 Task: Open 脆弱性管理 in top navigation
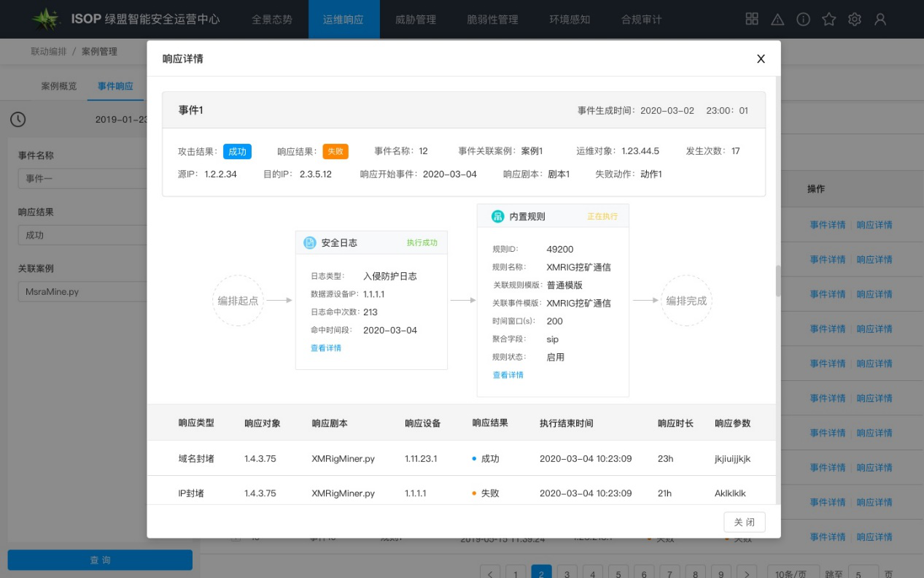coord(493,20)
